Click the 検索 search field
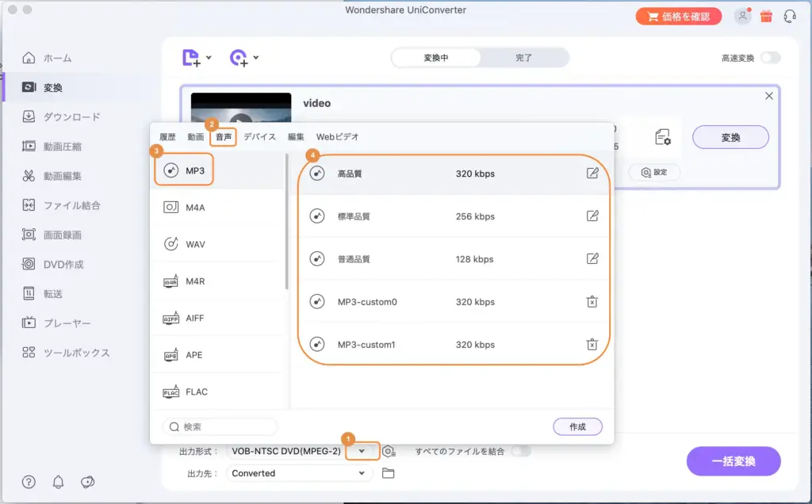The height and width of the screenshot is (504, 812). click(x=220, y=426)
